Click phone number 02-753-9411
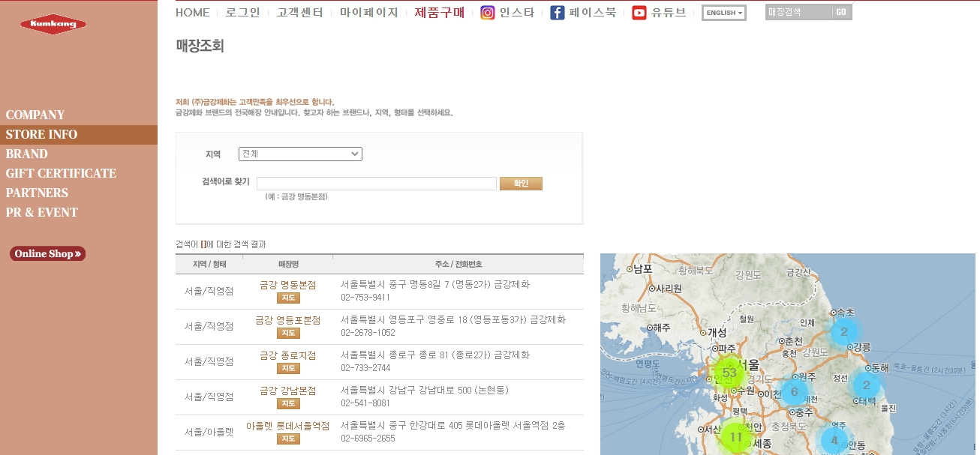 coord(365,298)
